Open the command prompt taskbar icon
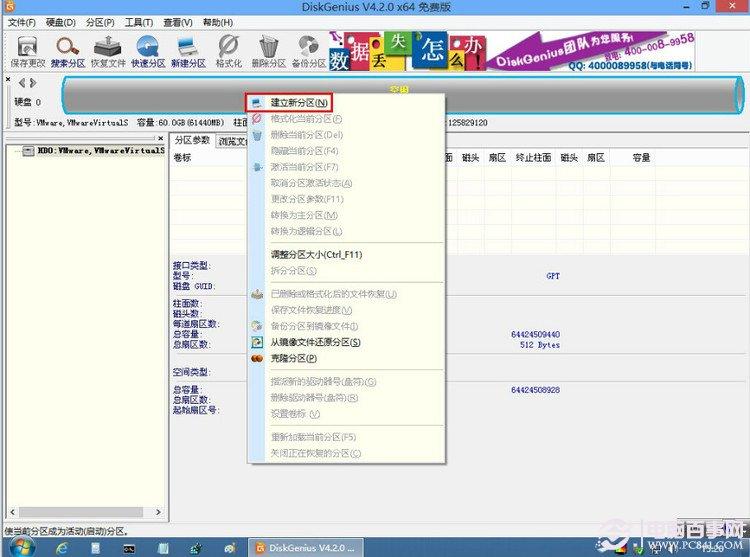750x557 pixels. [x=129, y=549]
